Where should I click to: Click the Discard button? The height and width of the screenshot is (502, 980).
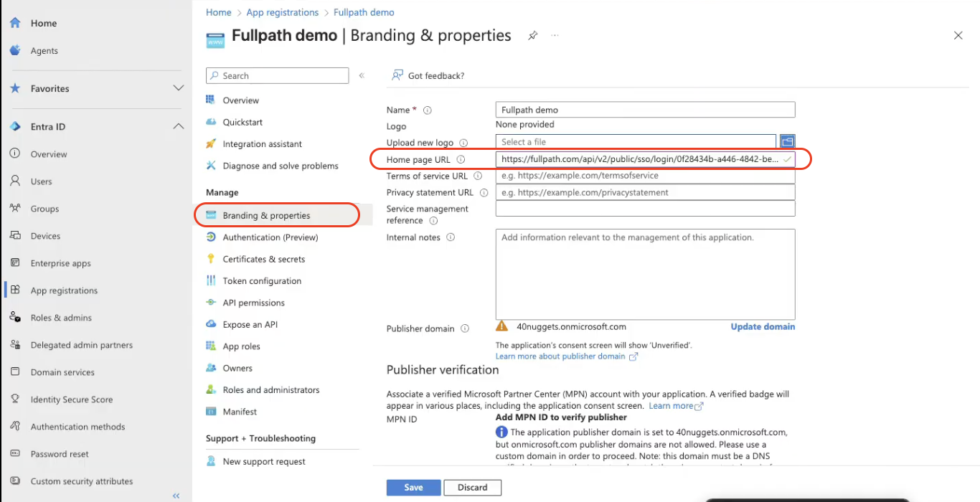click(x=472, y=488)
